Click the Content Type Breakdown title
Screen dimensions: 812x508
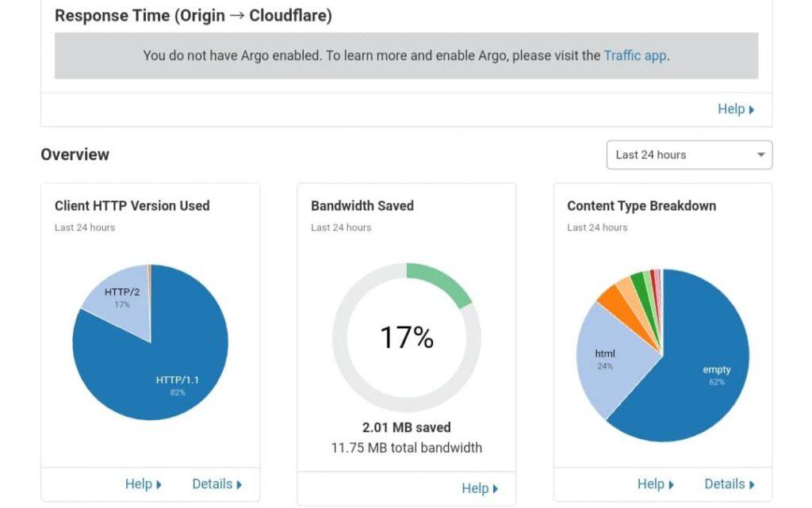click(642, 205)
